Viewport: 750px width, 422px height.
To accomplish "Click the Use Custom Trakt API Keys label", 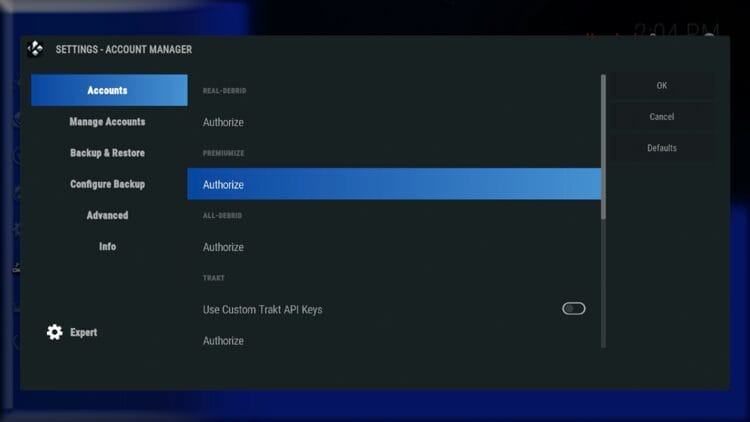I will coord(262,310).
